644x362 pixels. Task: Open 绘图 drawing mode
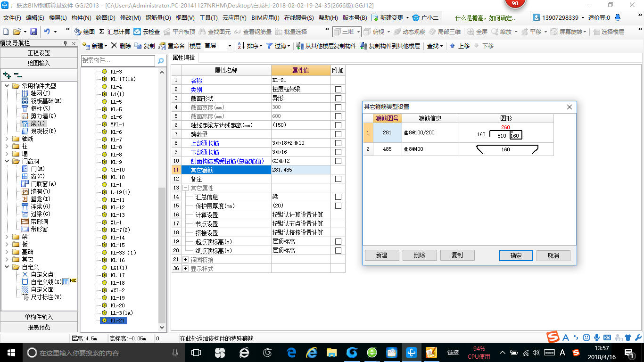(x=84, y=32)
